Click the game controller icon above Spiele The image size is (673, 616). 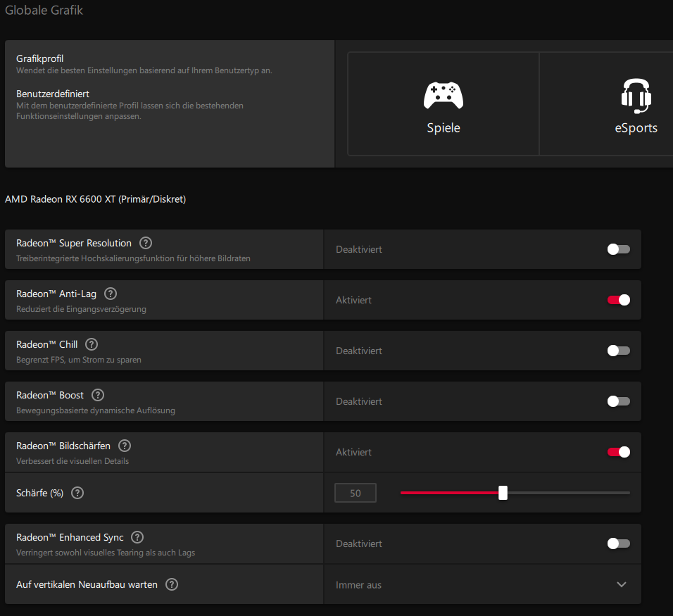click(444, 95)
